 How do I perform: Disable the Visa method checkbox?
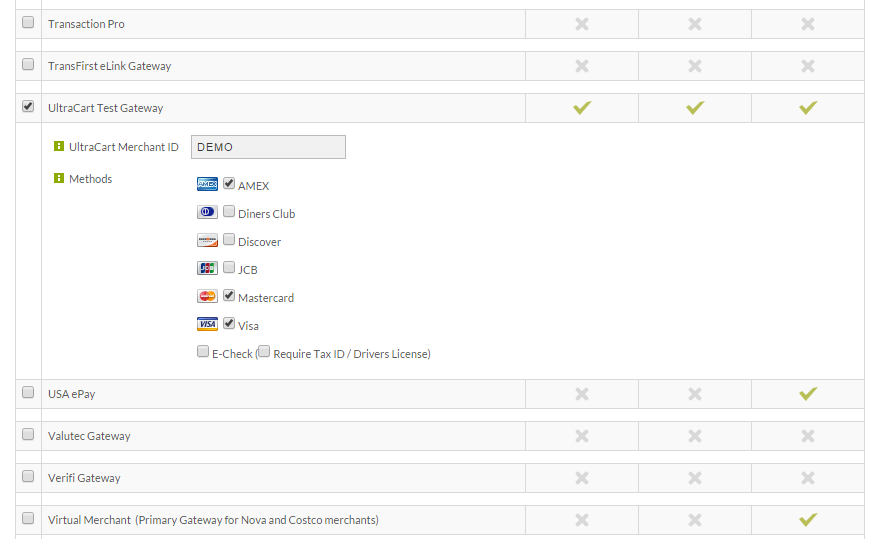pyautogui.click(x=229, y=324)
